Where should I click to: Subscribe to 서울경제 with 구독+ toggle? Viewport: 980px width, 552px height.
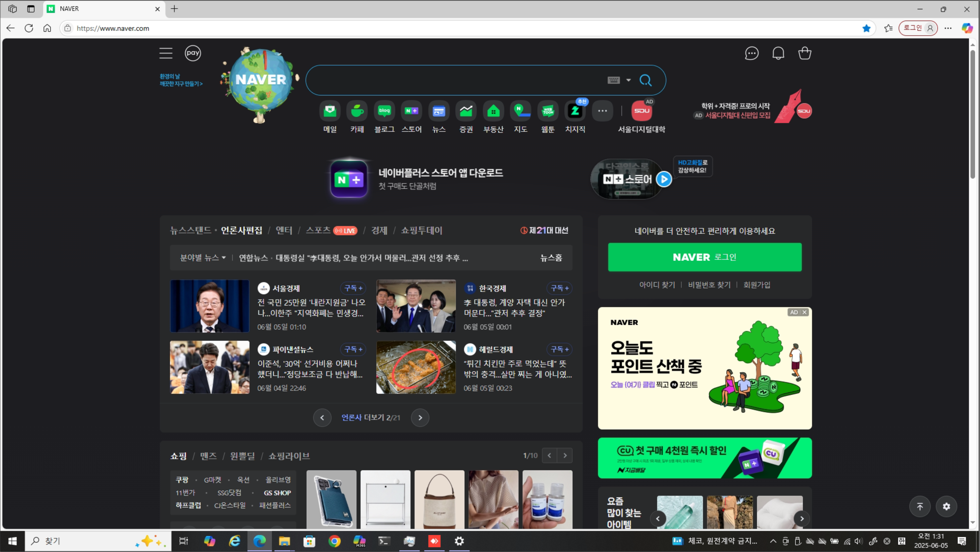click(x=353, y=288)
